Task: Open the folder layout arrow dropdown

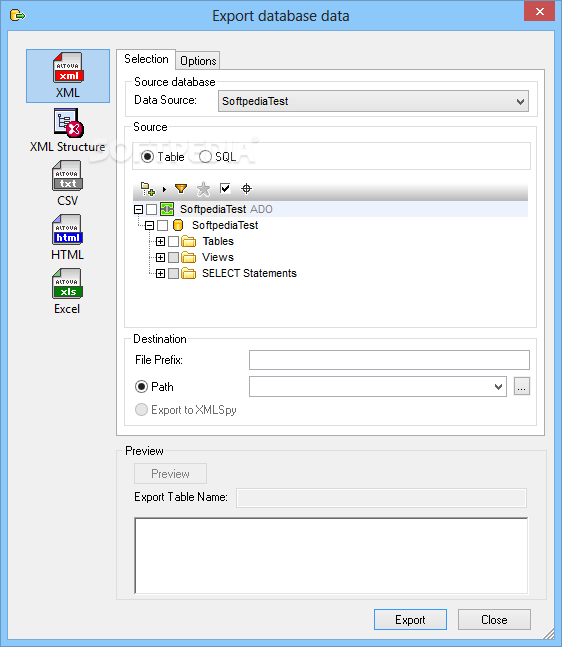Action: click(x=164, y=189)
